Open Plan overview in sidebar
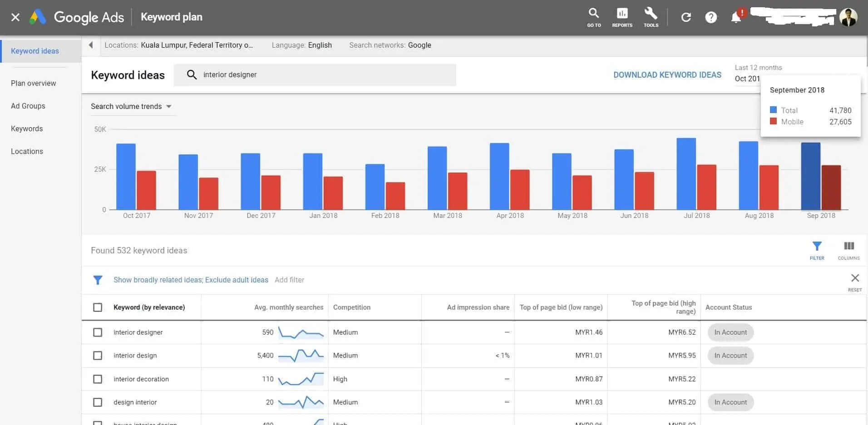Screen dimensions: 868x425 pos(34,83)
